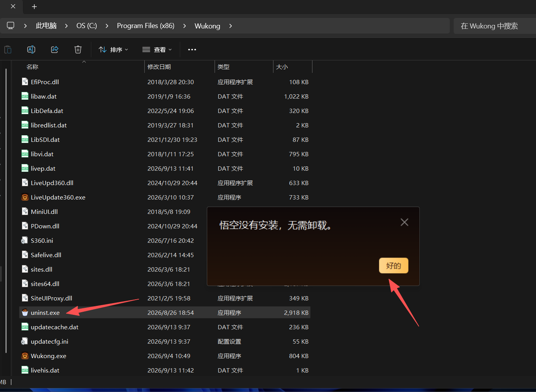The width and height of the screenshot is (536, 392).
Task: Open a new tab with plus button
Action: click(34, 7)
